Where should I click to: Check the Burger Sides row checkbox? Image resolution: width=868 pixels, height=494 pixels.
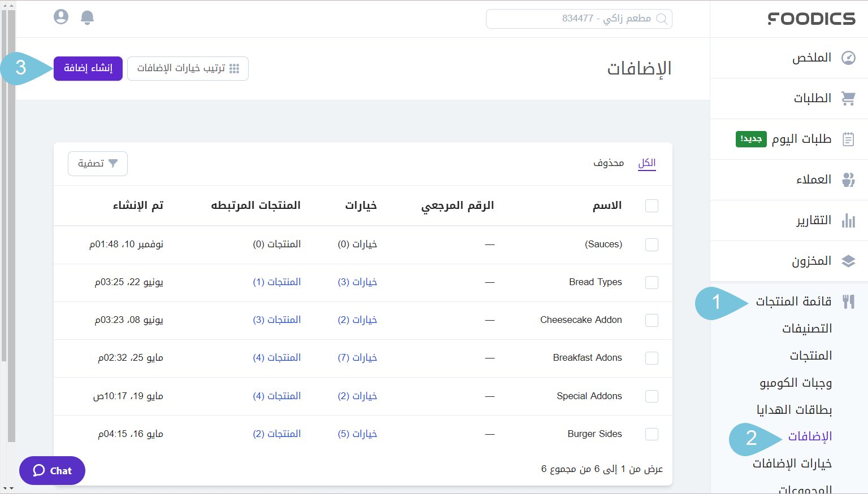652,434
